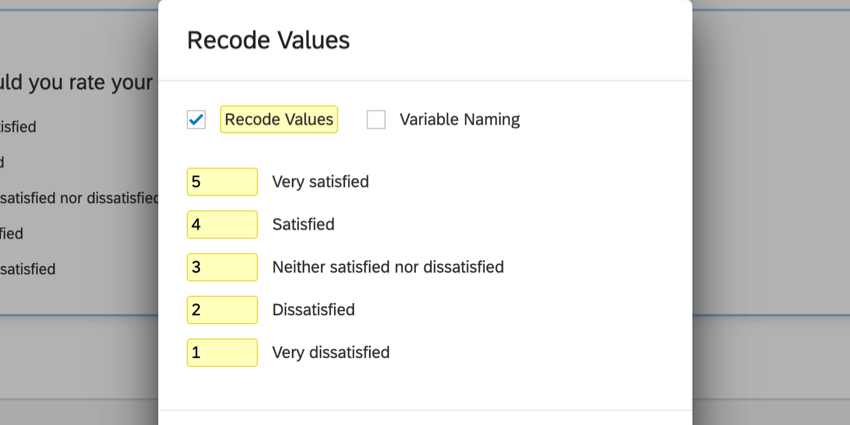Click the recode field containing 5

222,182
